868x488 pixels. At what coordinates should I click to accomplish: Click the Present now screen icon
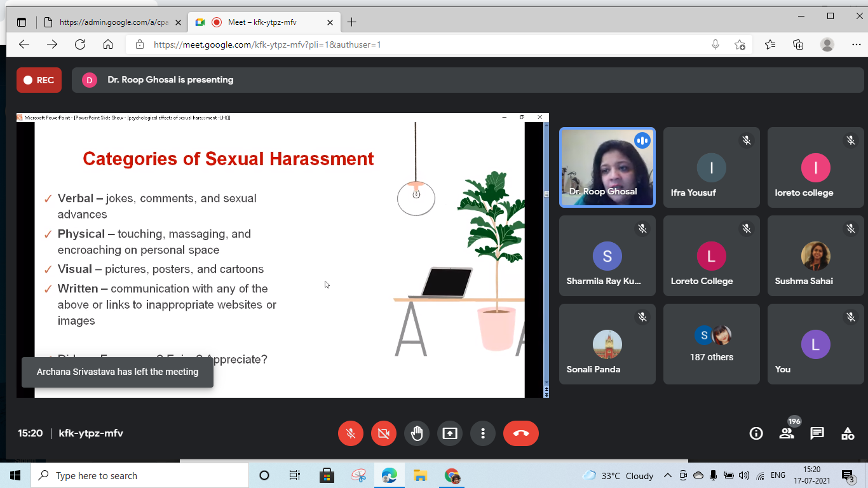[450, 433]
